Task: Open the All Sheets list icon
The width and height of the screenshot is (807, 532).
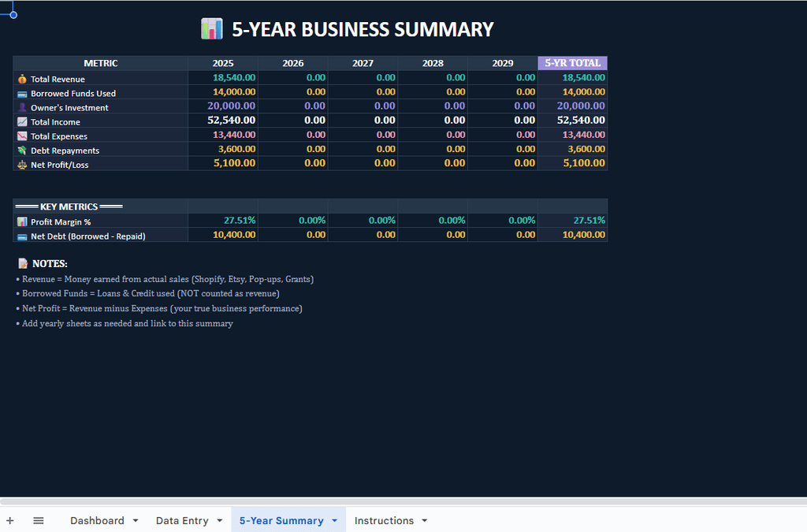Action: tap(38, 520)
